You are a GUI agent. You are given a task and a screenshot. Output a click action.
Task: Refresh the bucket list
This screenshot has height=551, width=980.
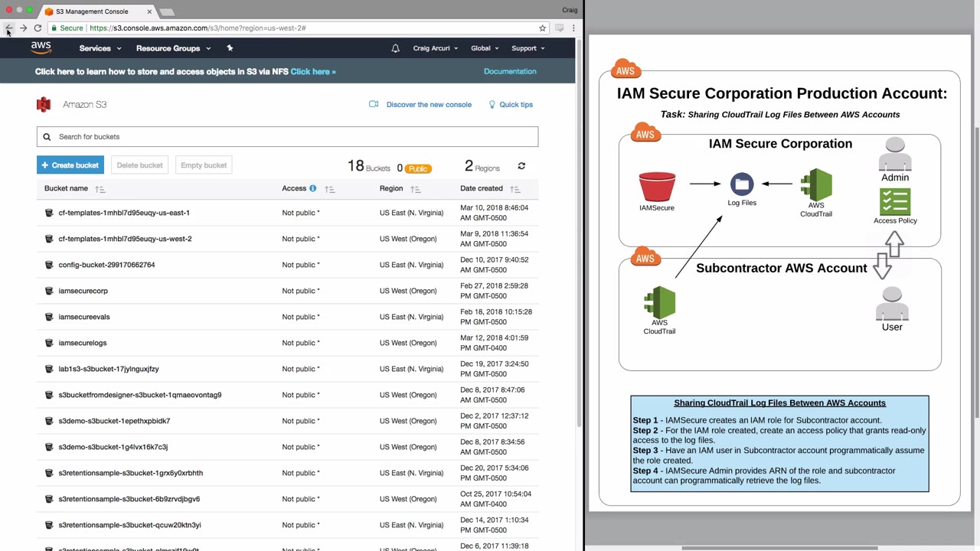click(521, 166)
